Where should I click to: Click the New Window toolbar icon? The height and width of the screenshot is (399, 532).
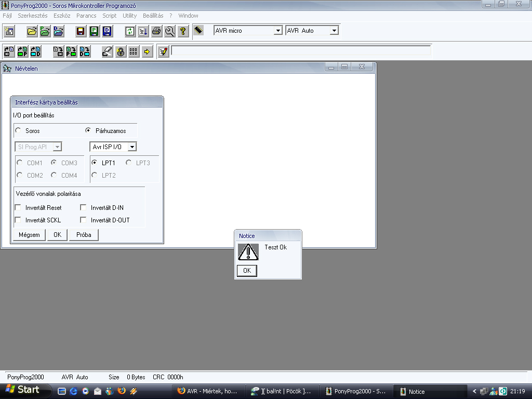pos(9,31)
